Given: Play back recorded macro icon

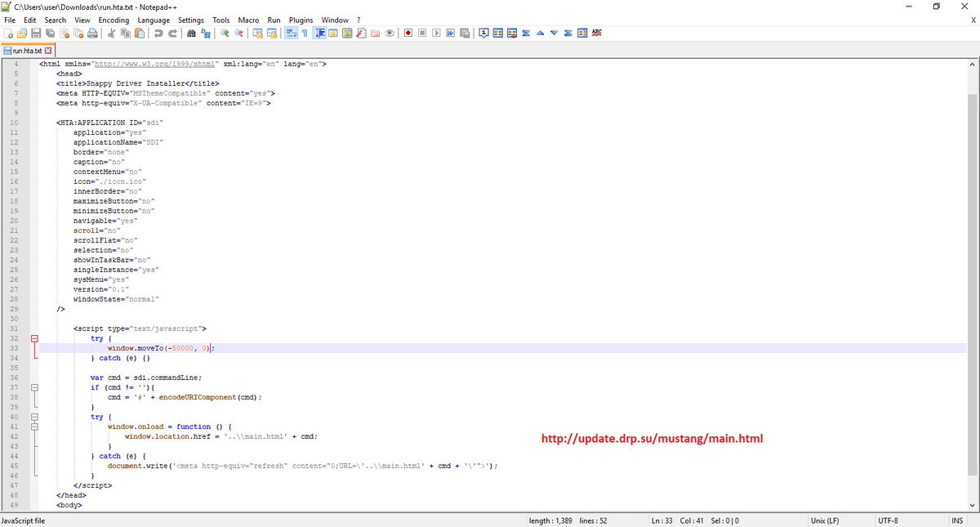Looking at the screenshot, I should click(436, 33).
